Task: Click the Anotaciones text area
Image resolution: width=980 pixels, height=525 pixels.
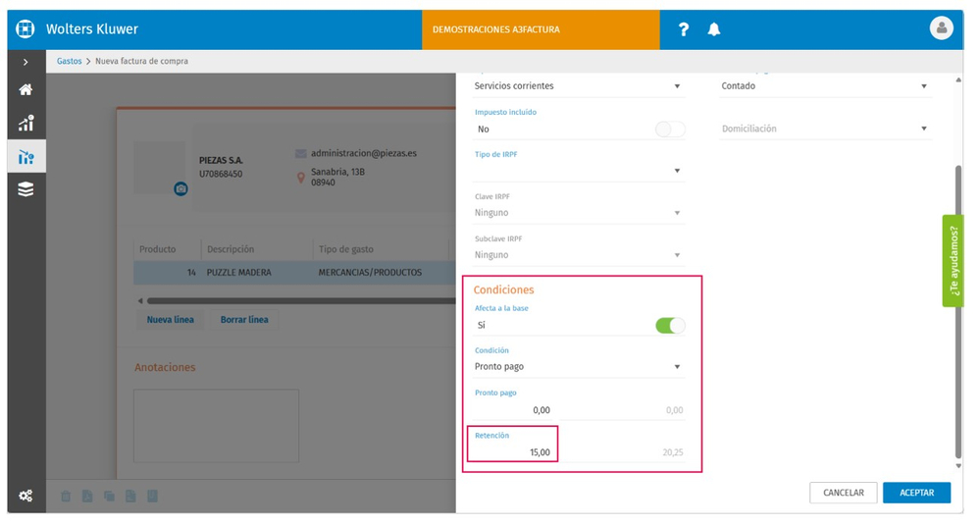Action: (216, 426)
